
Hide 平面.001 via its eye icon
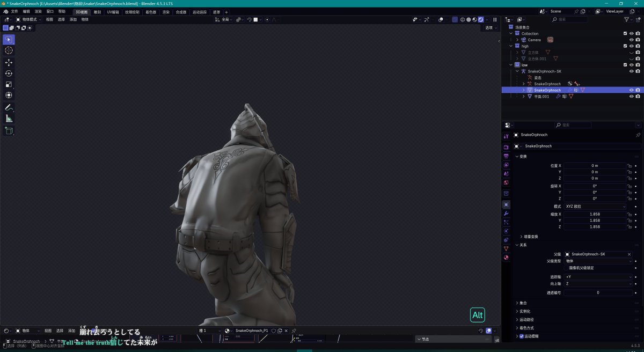click(631, 96)
